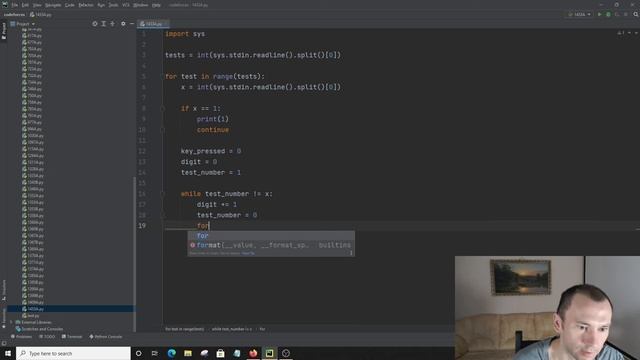Launch Microsoft Edge from taskbar

coord(171,353)
